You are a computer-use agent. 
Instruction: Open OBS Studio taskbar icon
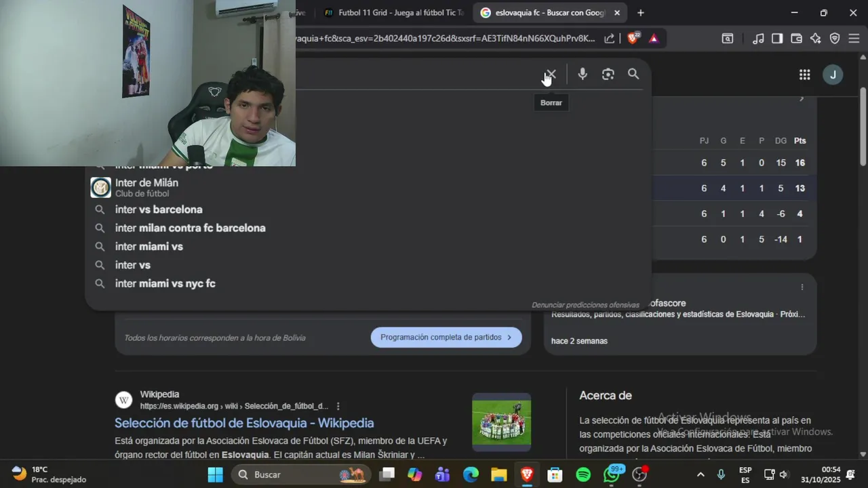coord(639,474)
